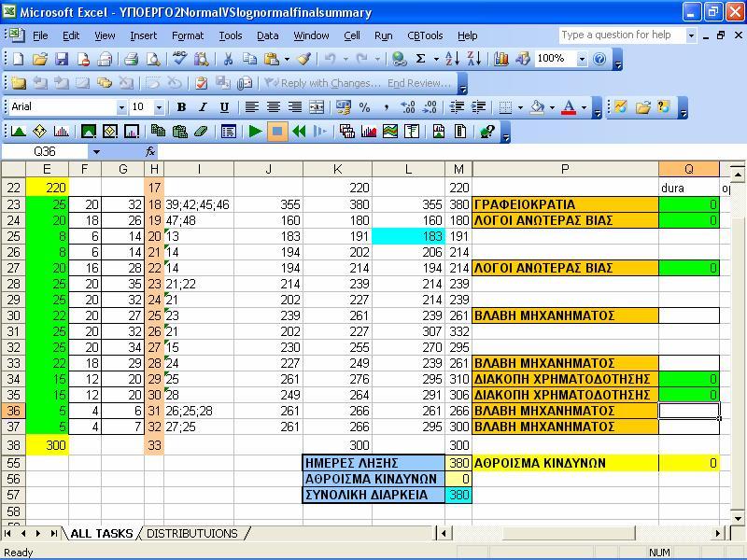Toggle Bold formatting
Viewport: 747px width, 560px height.
coord(181,107)
